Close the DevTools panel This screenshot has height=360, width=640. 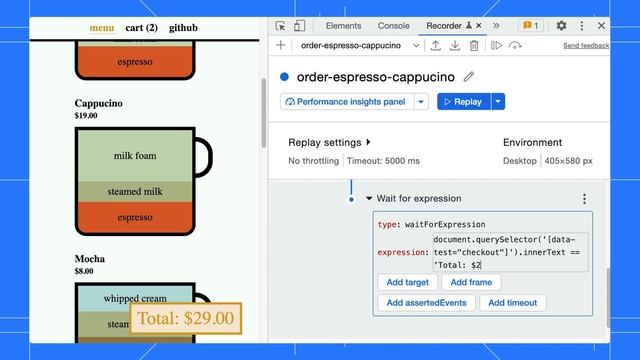pyautogui.click(x=601, y=26)
